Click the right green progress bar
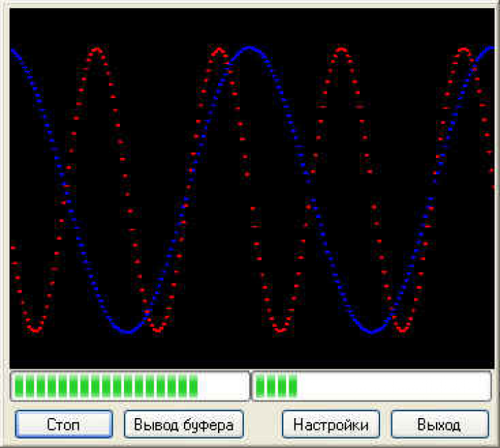 (x=372, y=386)
